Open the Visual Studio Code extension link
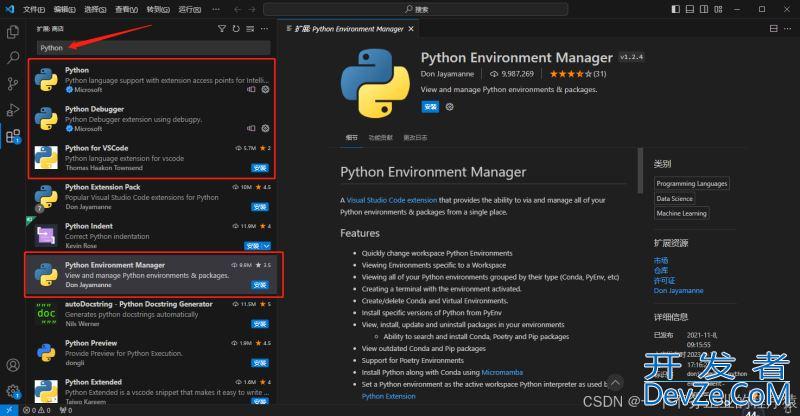800x416 pixels. (x=392, y=200)
